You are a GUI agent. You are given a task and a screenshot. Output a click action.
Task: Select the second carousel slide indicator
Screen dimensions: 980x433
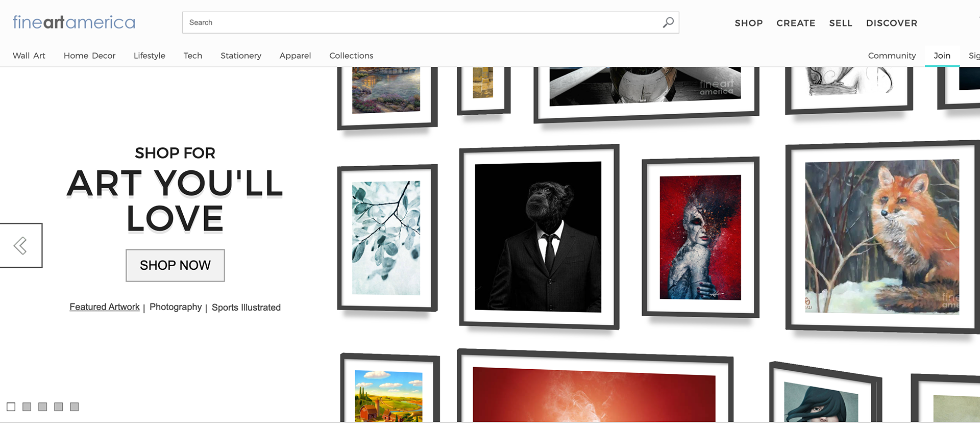(27, 406)
